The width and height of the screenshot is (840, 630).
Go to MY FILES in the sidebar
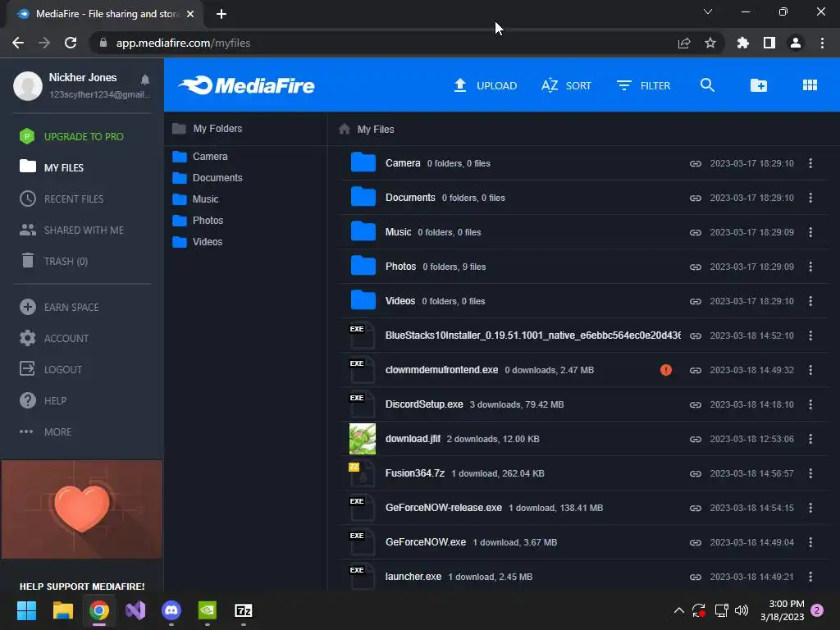point(52,167)
